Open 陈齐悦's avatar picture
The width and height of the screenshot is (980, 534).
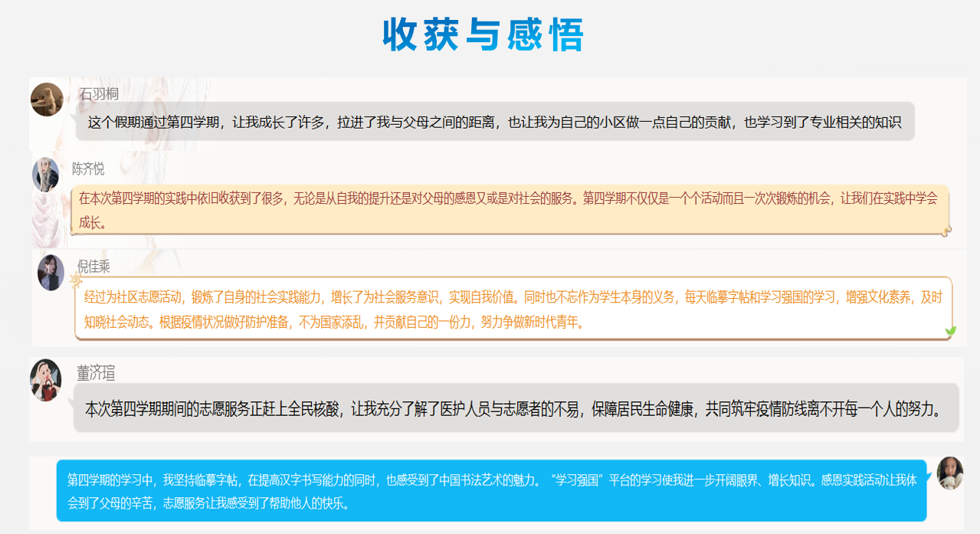pos(45,175)
